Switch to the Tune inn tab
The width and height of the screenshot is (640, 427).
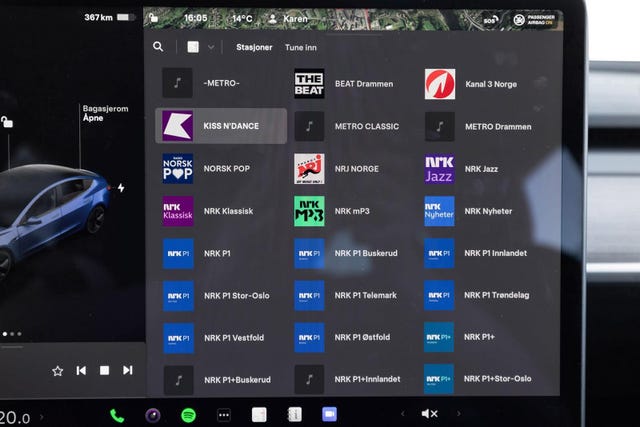click(301, 47)
